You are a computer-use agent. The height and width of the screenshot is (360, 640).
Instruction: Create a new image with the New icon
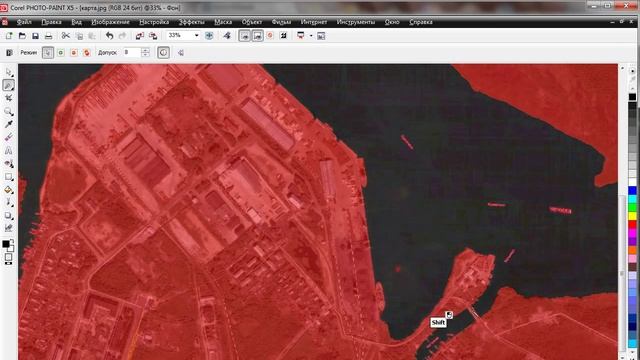point(9,36)
